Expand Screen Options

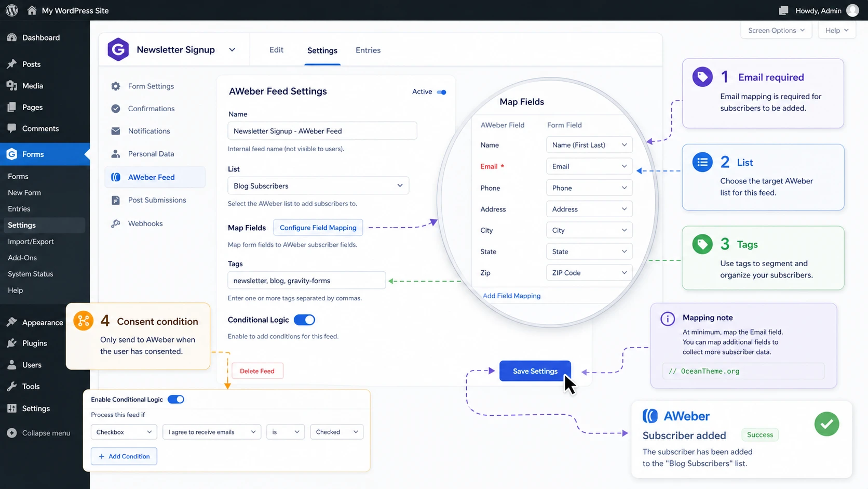(x=776, y=30)
